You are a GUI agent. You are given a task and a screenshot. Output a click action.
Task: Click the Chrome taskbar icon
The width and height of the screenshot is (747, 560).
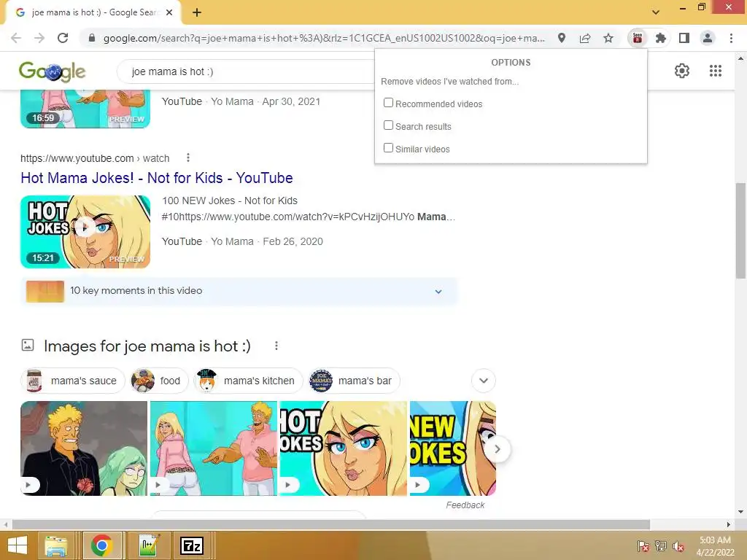pos(101,545)
